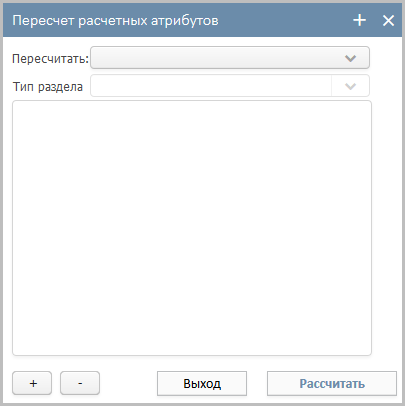Click the Тип раздела label

point(48,87)
